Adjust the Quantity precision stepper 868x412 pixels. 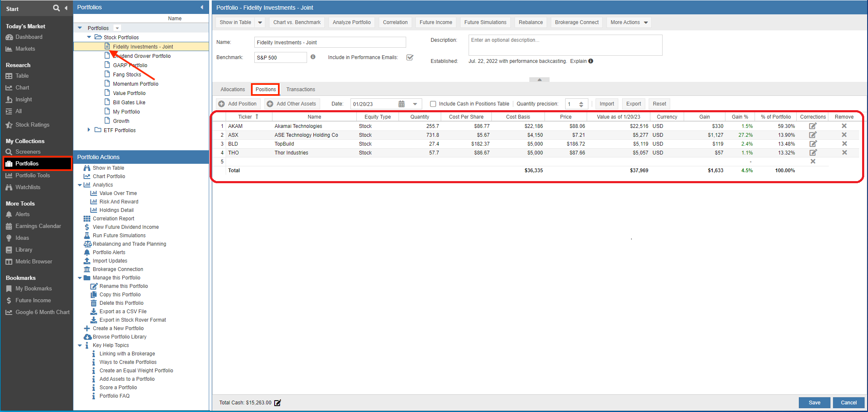pos(581,104)
